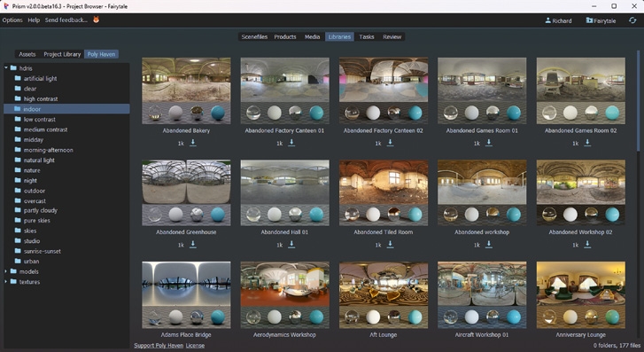Viewport: 644px width, 352px height.
Task: Download Abandoned Factory Canteen 02 HDRI
Action: [x=390, y=142]
